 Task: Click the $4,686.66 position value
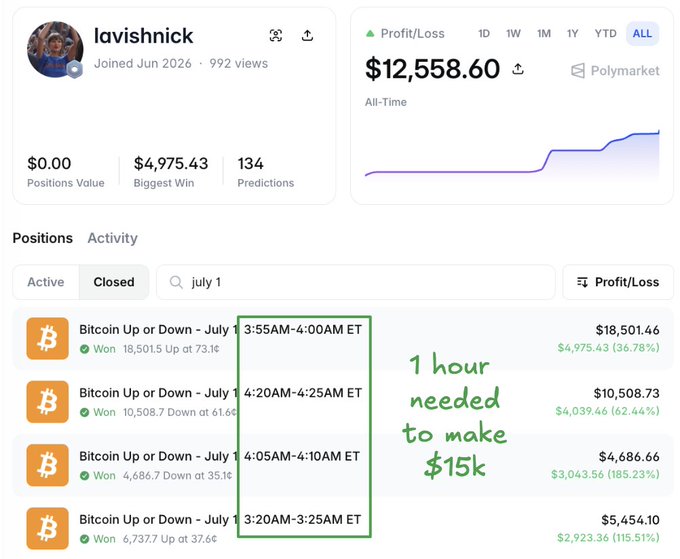coord(629,457)
